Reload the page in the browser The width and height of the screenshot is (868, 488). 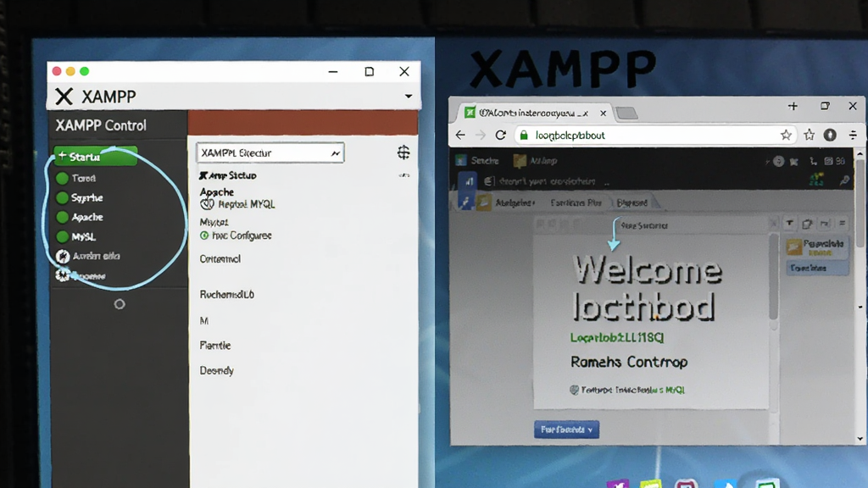click(x=500, y=135)
